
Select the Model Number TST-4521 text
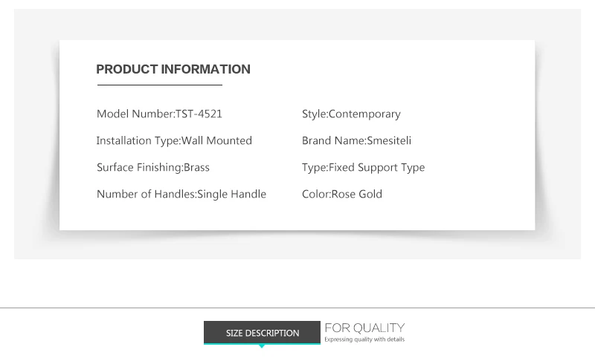(x=159, y=114)
